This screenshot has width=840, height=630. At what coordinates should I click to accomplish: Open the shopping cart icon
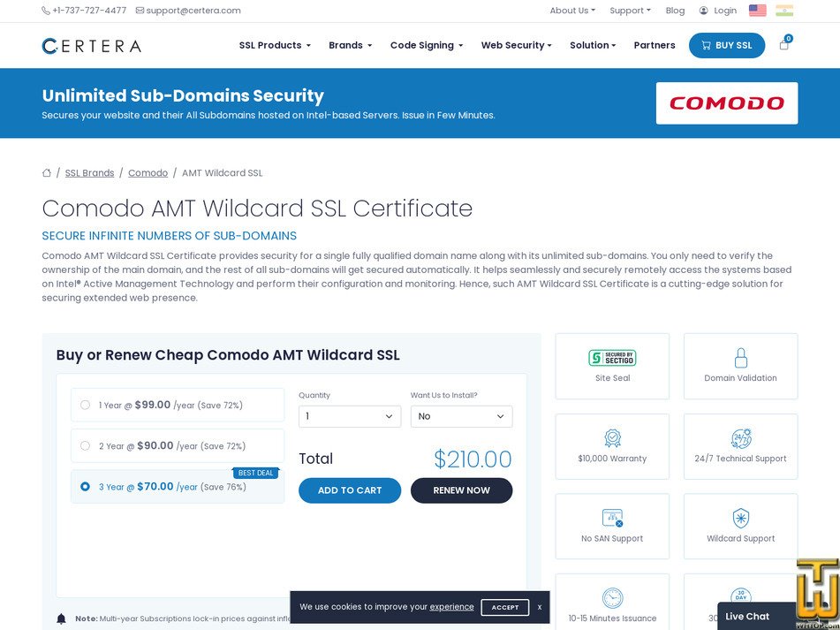(783, 46)
